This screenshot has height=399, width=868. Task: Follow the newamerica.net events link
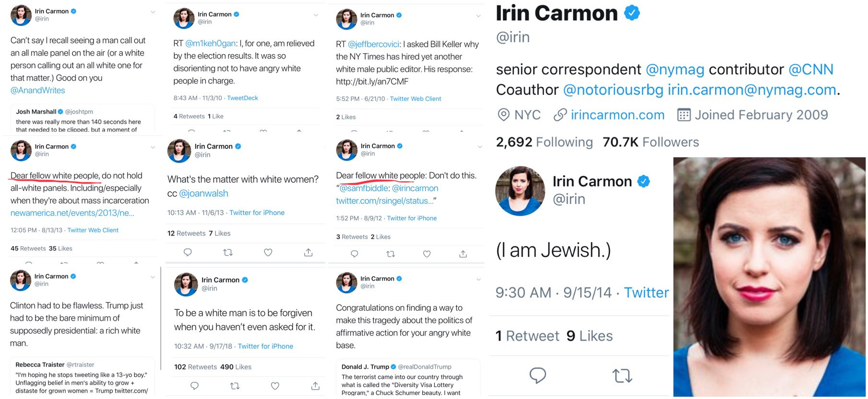[x=72, y=213]
